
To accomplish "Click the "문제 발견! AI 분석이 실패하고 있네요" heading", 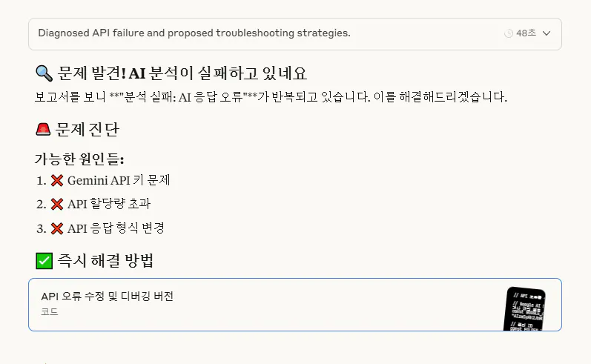I will 182,73.
